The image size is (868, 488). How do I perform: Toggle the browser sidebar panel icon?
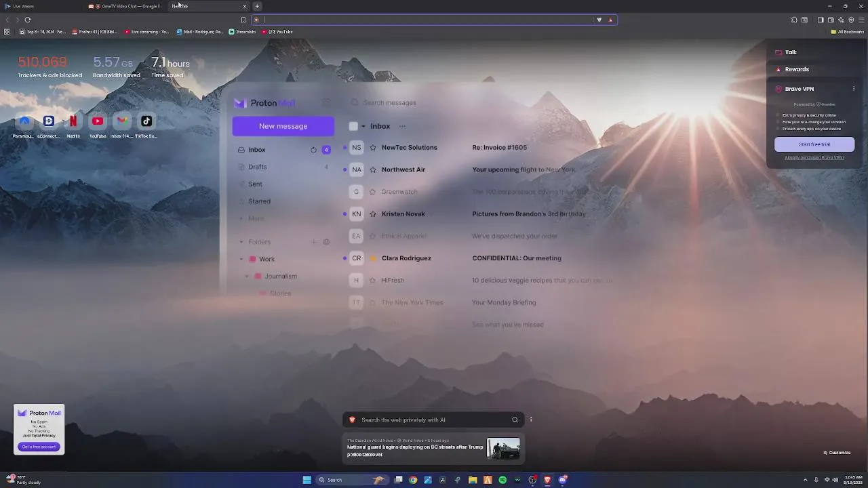pos(821,20)
